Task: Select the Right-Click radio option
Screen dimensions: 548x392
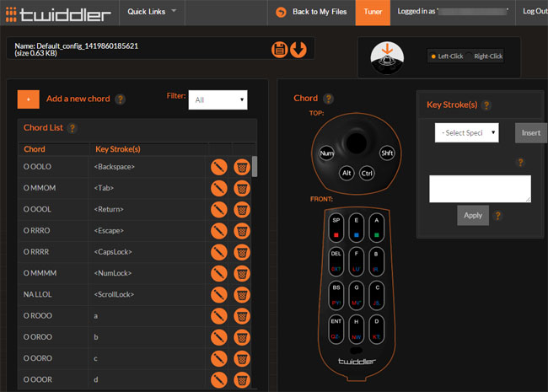Action: (469, 56)
